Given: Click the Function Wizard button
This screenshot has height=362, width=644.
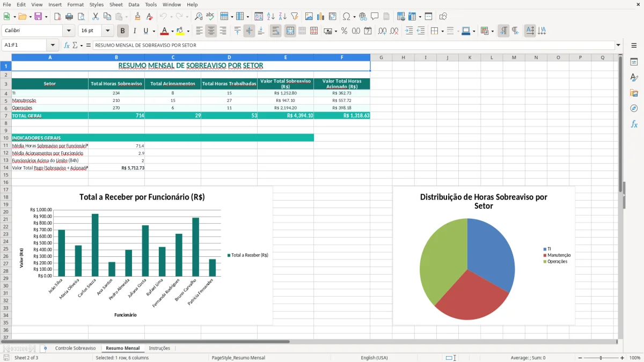Looking at the screenshot, I should (x=67, y=45).
